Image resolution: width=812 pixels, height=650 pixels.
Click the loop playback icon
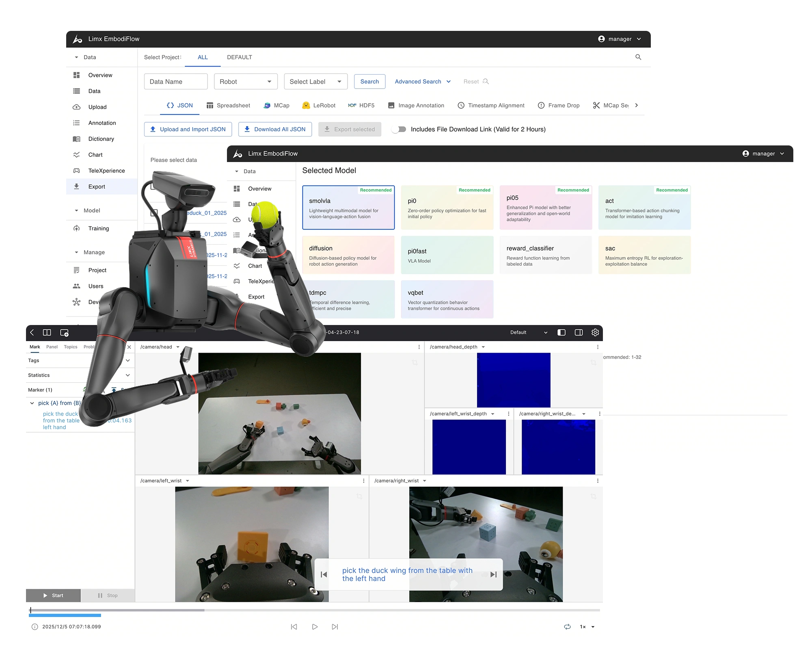point(567,627)
